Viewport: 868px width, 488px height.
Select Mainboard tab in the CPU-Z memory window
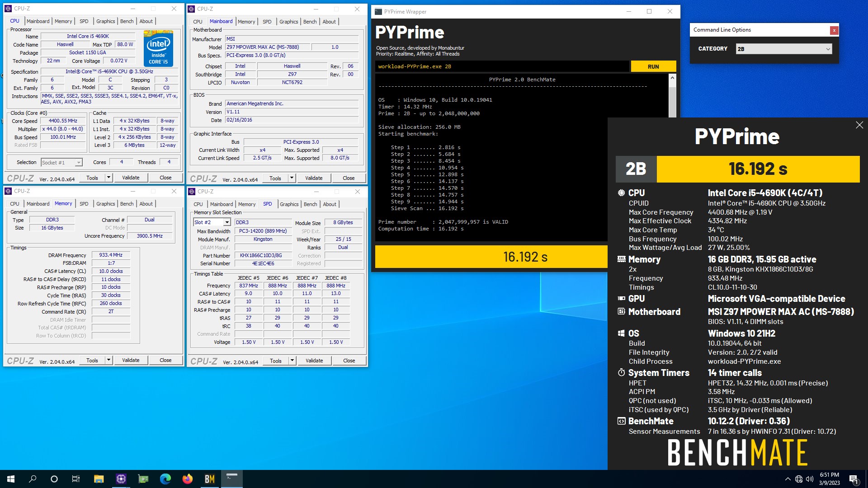(38, 204)
